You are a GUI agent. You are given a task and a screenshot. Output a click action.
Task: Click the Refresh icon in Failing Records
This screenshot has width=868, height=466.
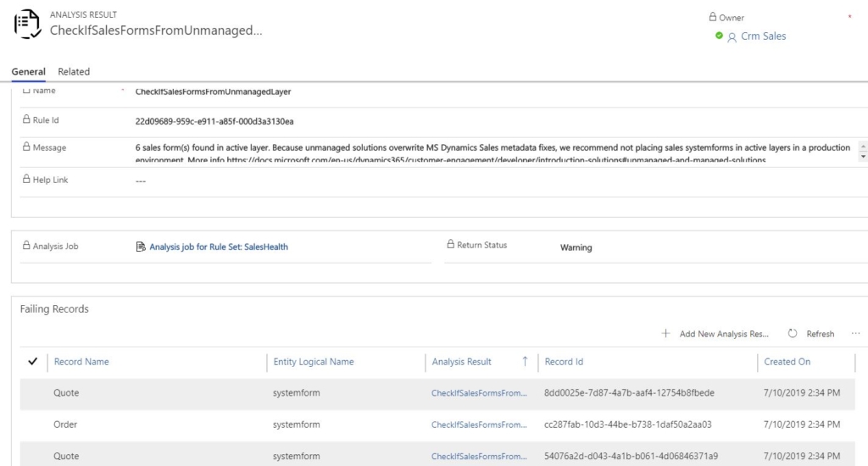pos(793,334)
